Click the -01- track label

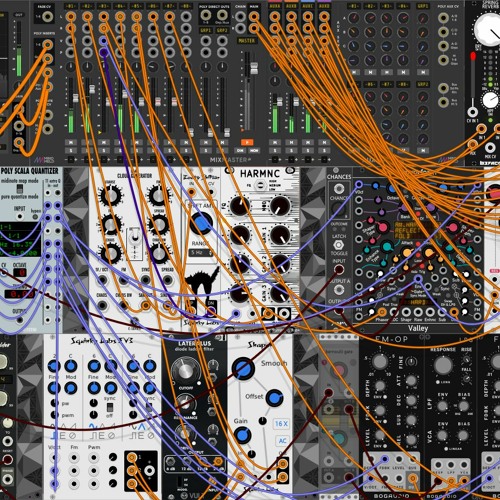pos(70,6)
